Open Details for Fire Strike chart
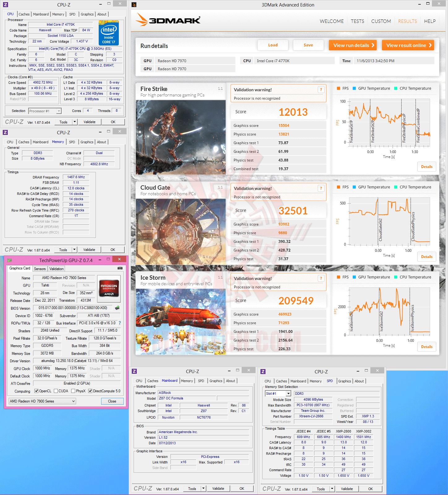Screen dimensions: 448x495 (427, 167)
